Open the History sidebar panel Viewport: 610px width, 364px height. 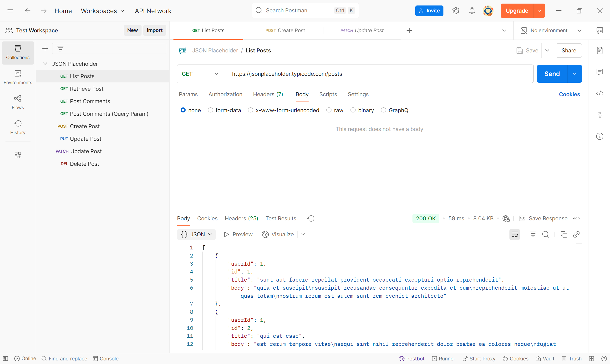[18, 127]
